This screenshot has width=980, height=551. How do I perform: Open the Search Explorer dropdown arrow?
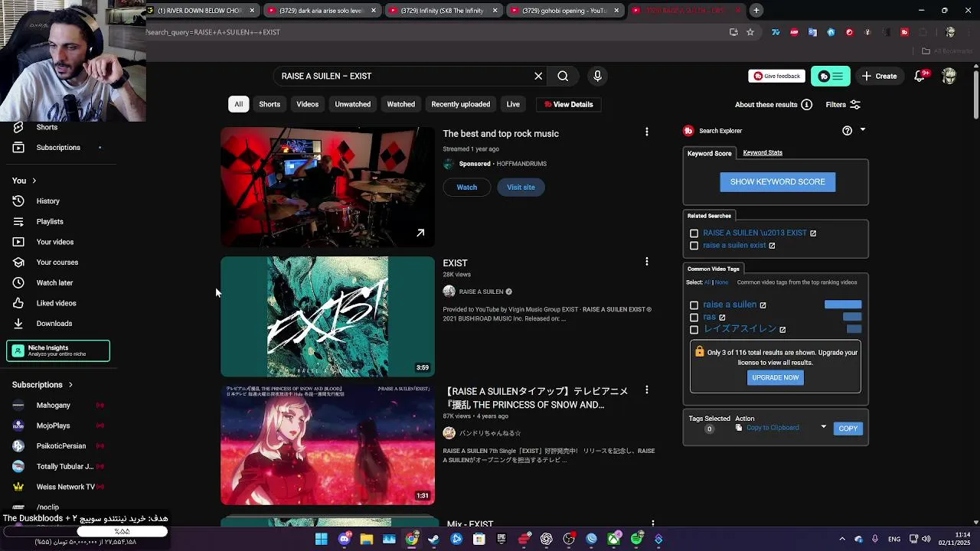[x=863, y=130]
